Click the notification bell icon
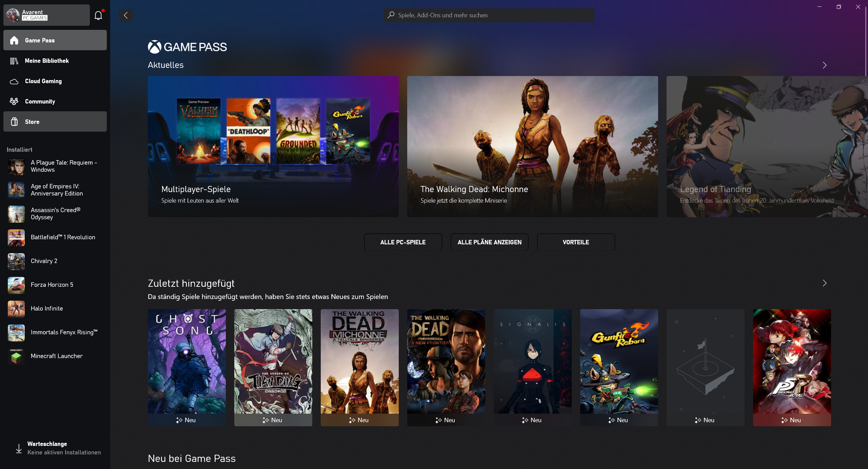 98,15
